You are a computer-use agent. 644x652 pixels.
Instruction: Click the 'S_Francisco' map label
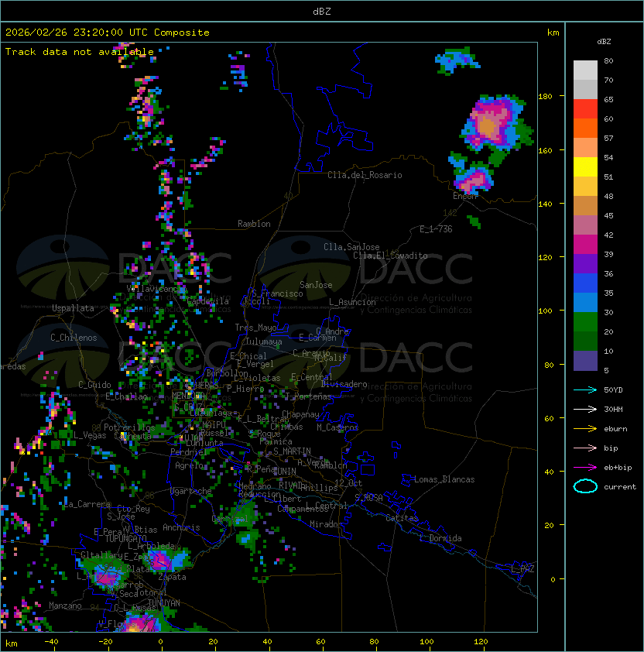(277, 293)
